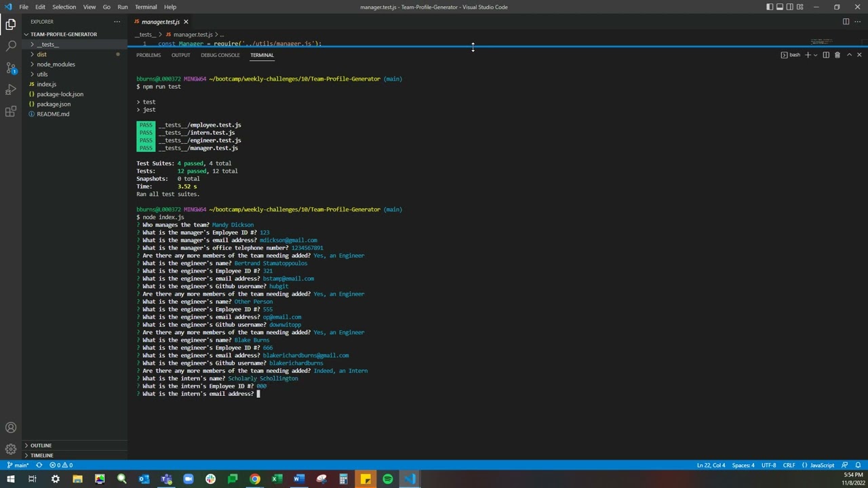
Task: Click the Customize Layout icon
Action: (801, 7)
